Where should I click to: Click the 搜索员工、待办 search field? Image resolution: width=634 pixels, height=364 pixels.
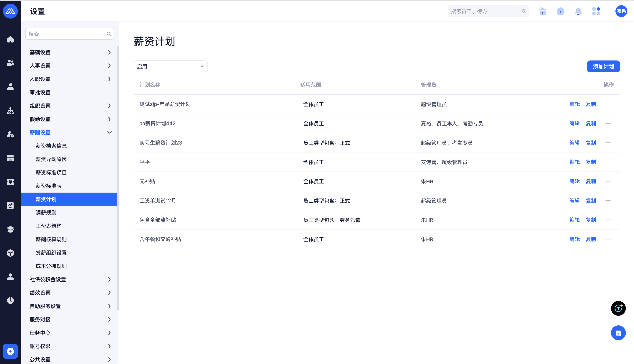pos(488,11)
